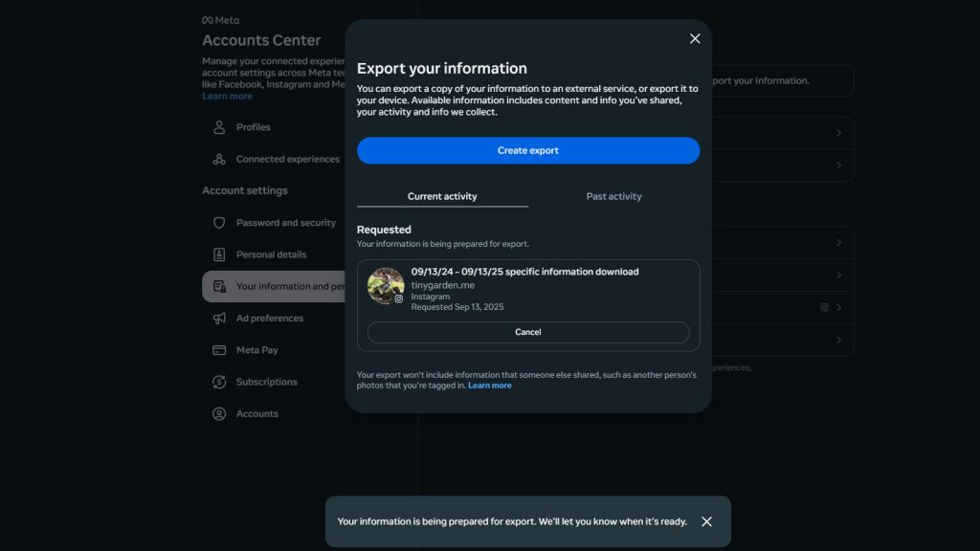Viewport: 980px width, 551px height.
Task: Click the Password and security shield icon
Action: pyautogui.click(x=219, y=223)
